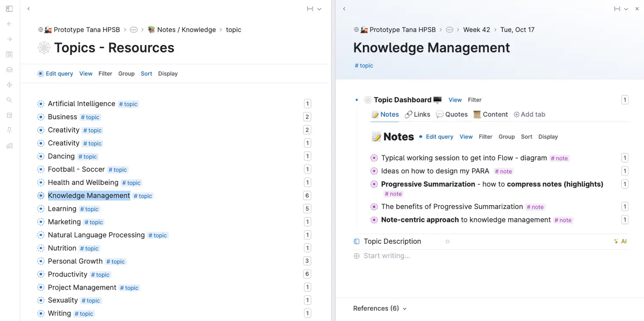Viewport: 644px width, 321px height.
Task: Click the Start writing field
Action: 387,256
